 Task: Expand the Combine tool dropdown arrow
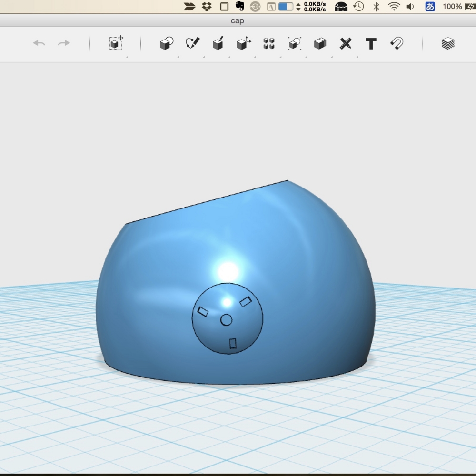(332, 57)
